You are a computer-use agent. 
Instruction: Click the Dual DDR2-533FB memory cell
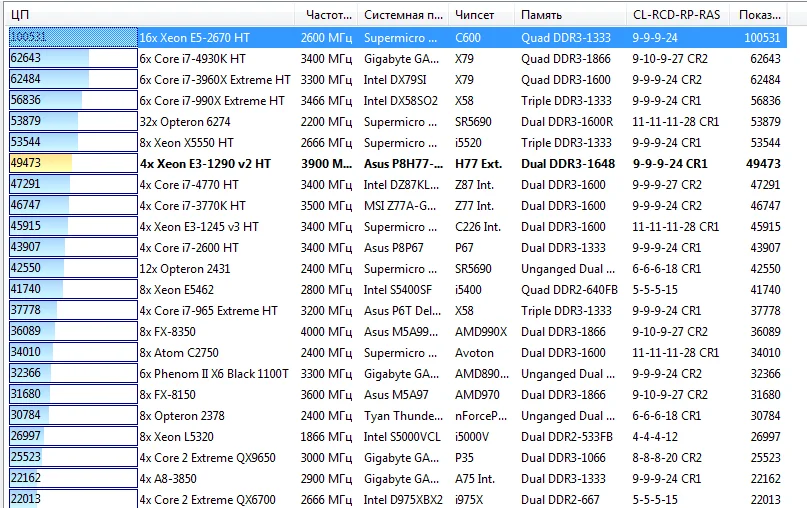567,437
